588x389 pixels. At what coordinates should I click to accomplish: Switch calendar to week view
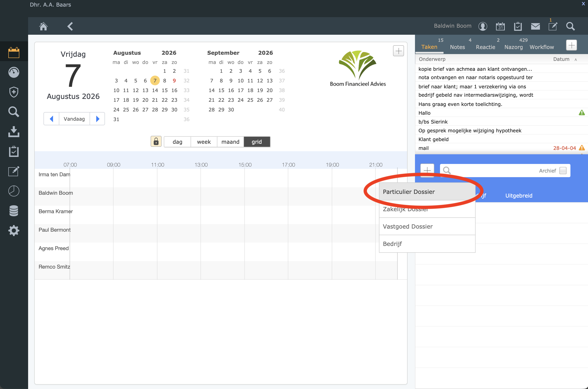coord(204,142)
